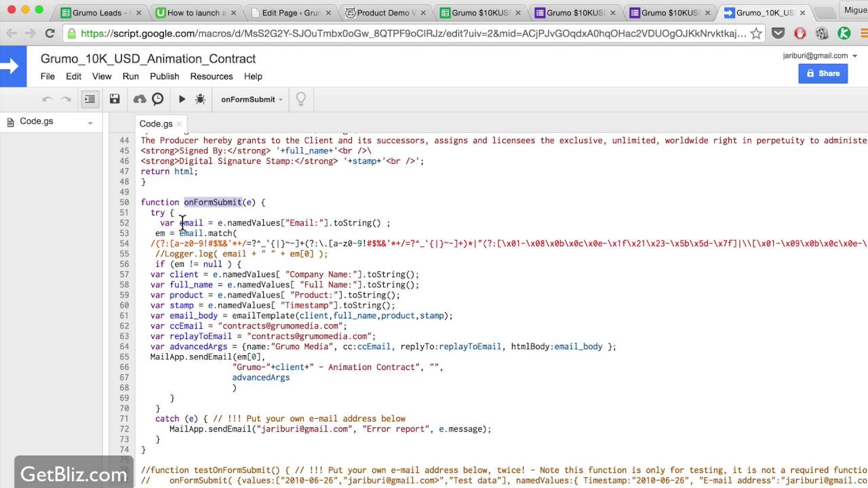Image resolution: width=868 pixels, height=488 pixels.
Task: Click "if (em != null) {" on line 56
Action: point(199,264)
